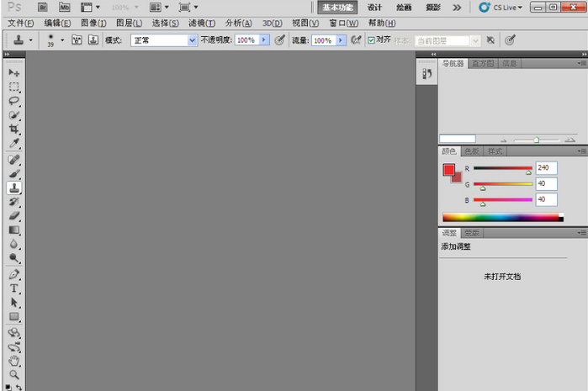Open the 图层(L) menu
Image resolution: width=588 pixels, height=391 pixels.
point(130,24)
